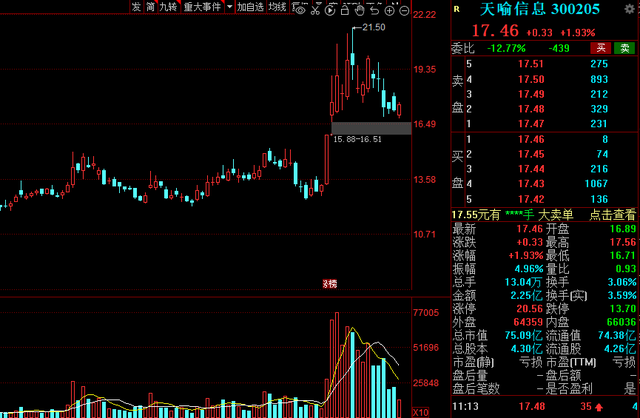Open the 九转 indicator

(169, 7)
